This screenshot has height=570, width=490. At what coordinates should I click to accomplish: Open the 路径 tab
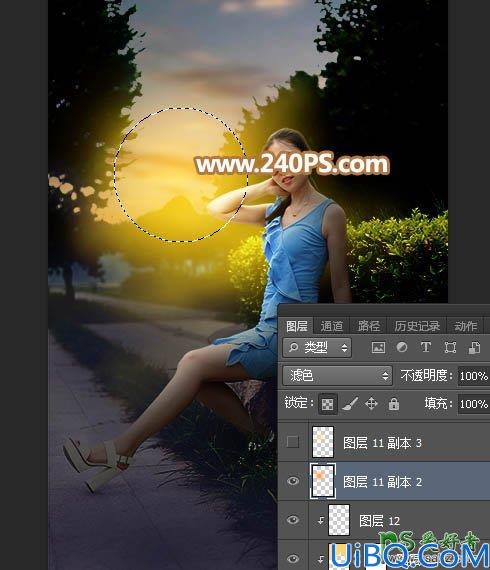pyautogui.click(x=368, y=326)
